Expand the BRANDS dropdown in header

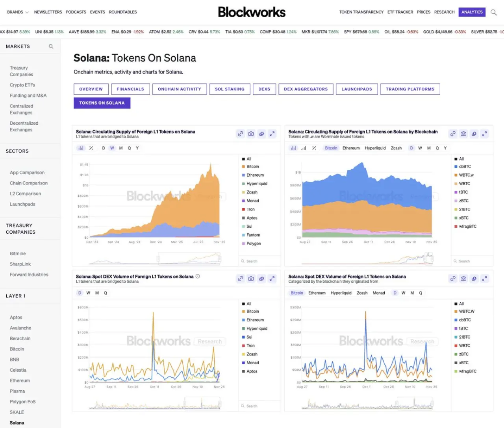[18, 12]
